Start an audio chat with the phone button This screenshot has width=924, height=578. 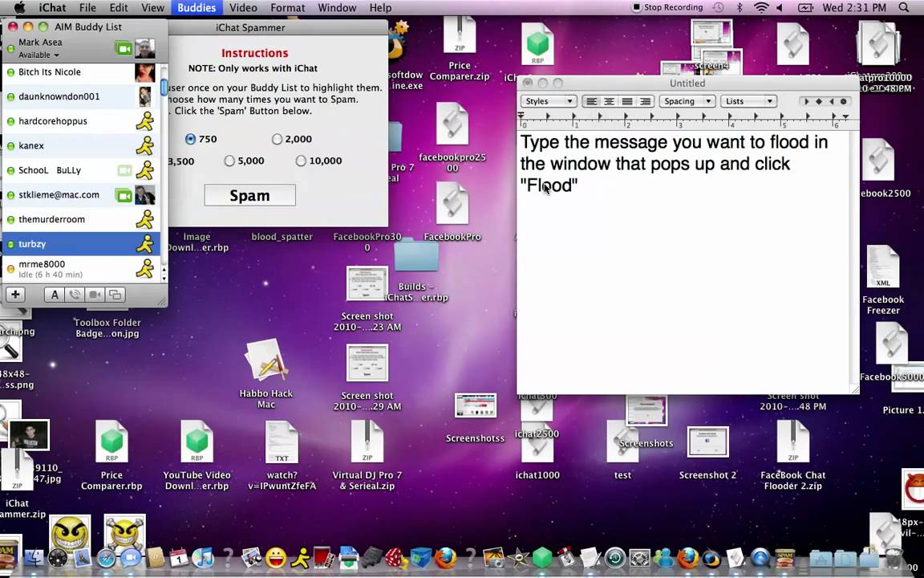click(x=75, y=295)
